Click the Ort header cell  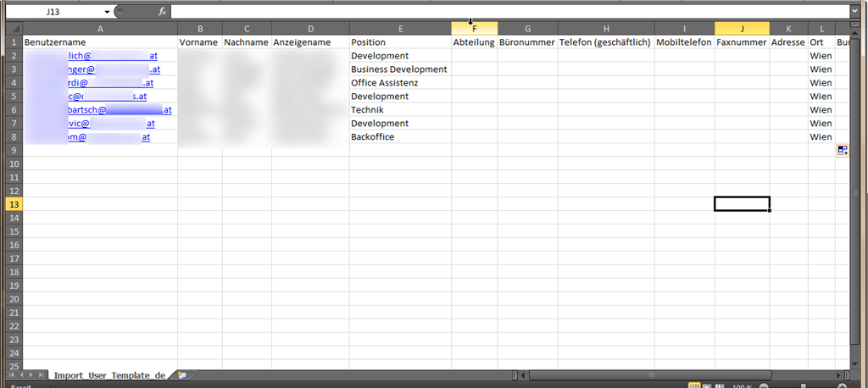[x=822, y=42]
